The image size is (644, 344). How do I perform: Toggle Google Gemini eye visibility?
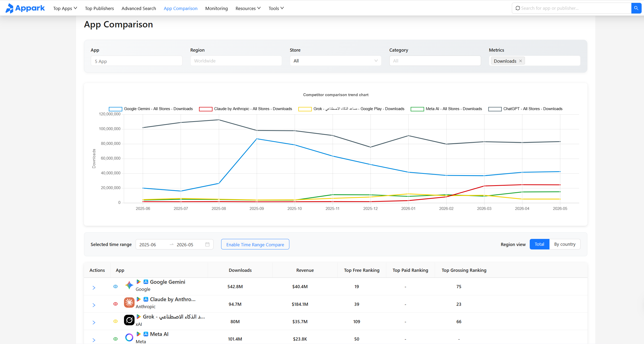pyautogui.click(x=115, y=287)
